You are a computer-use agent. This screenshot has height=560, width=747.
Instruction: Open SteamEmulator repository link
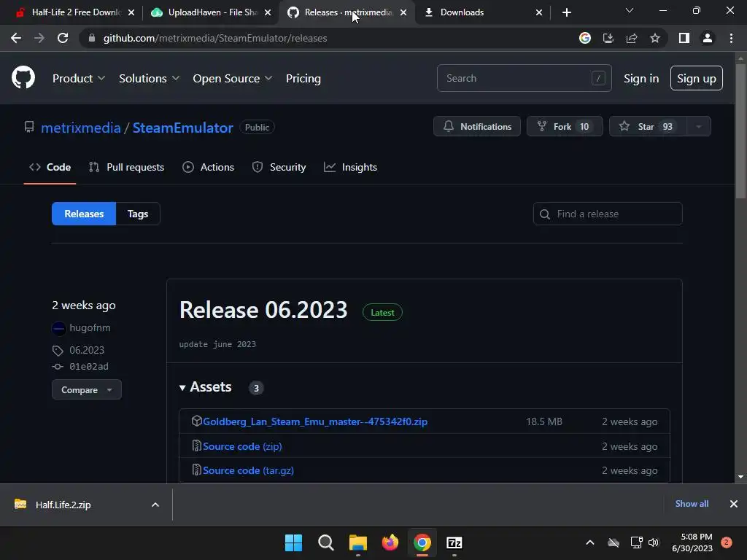click(183, 128)
